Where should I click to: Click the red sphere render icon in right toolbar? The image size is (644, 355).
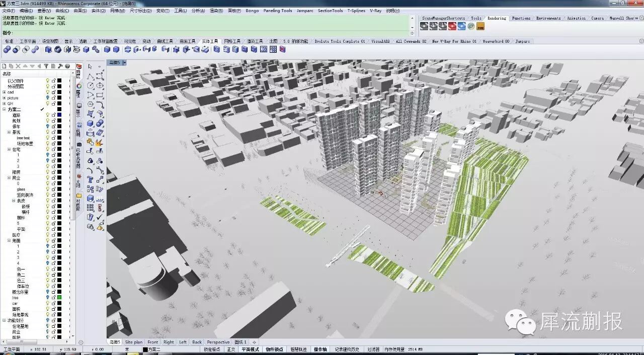[452, 26]
